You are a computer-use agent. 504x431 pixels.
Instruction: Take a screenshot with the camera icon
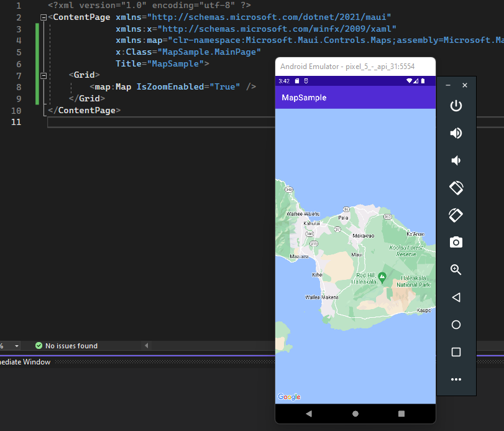(456, 242)
